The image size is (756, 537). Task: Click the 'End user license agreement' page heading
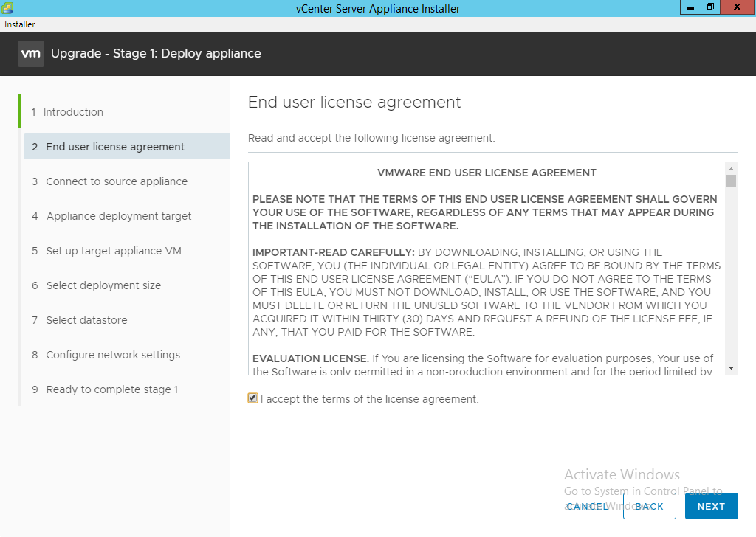[x=354, y=102]
